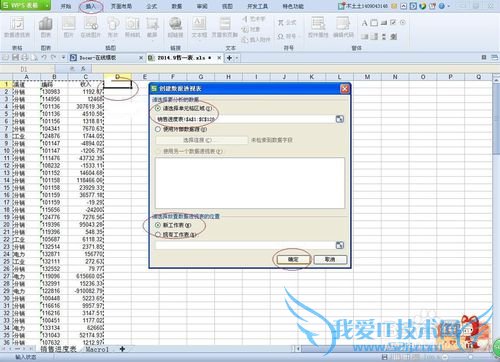Image resolution: width=500 pixels, height=362 pixels.
Task: Open Control Properties (控件属性) icon
Action: point(318,27)
